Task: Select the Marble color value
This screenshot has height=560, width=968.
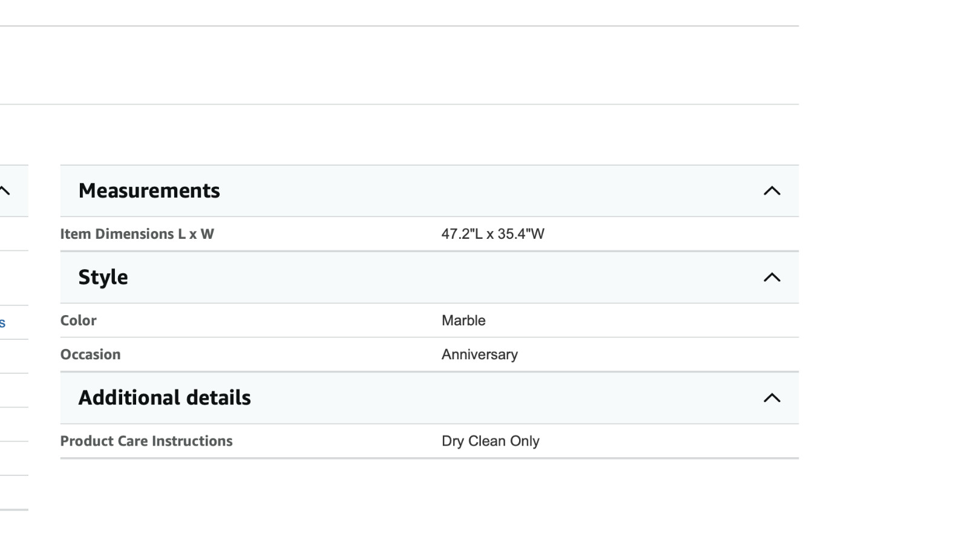Action: 463,321
